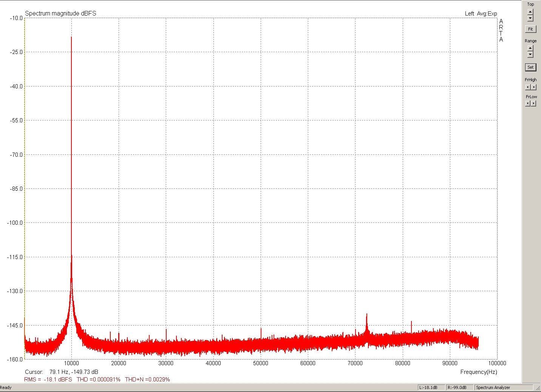This screenshot has width=541, height=392.
Task: Click the 'L:-18.1dB' status bar level
Action: click(431, 387)
